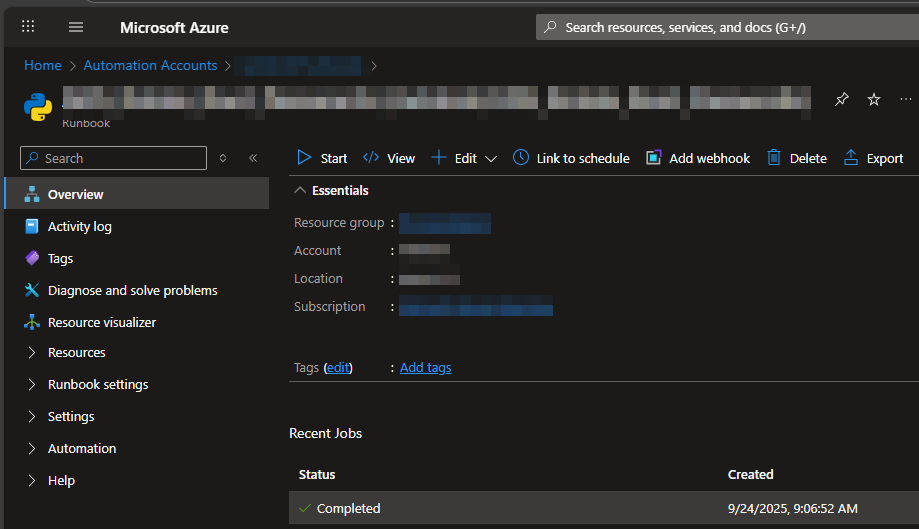
Task: Pin the runbook with the pushpin icon
Action: (x=842, y=99)
